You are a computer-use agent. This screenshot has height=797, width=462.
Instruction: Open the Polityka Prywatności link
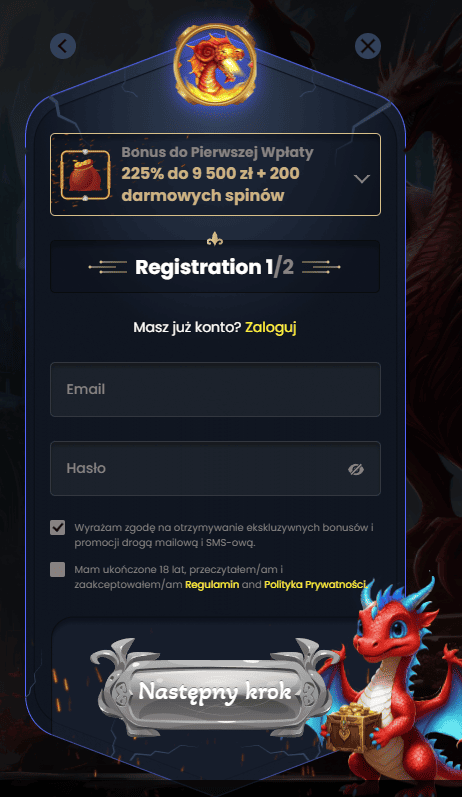[315, 585]
